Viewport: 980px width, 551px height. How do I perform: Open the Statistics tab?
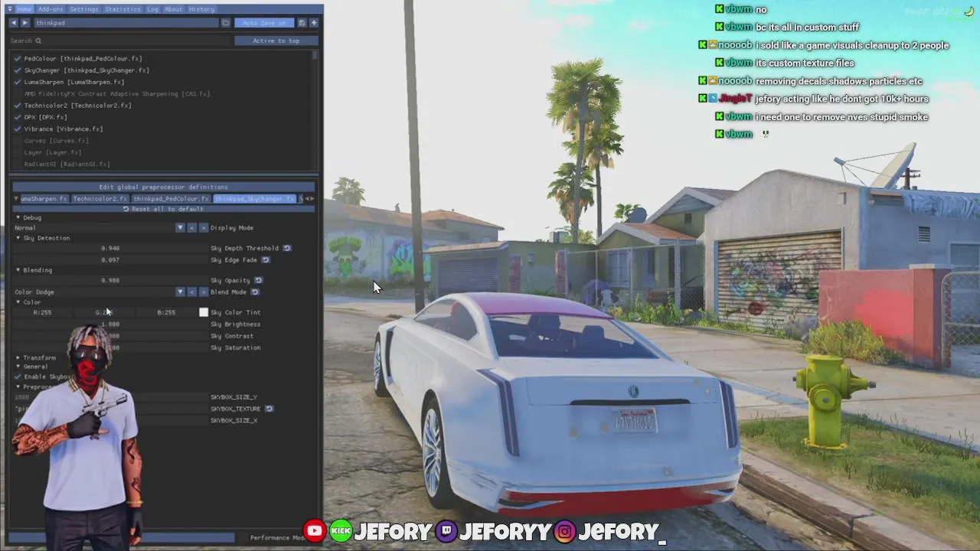click(122, 9)
